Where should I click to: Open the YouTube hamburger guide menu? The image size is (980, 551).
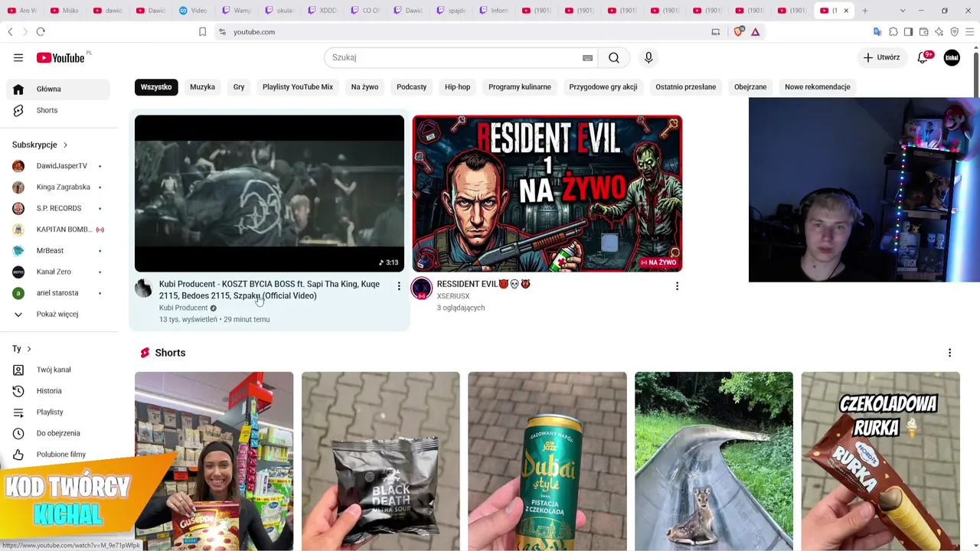[18, 57]
